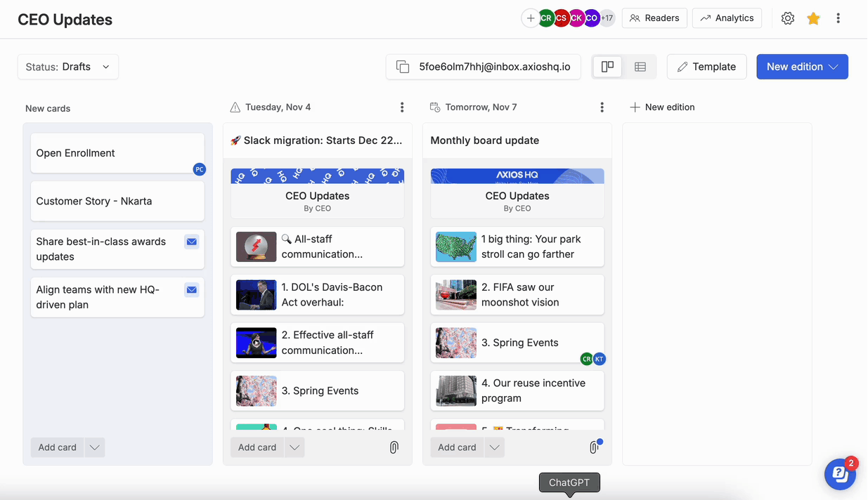Screen dimensions: 868x500
Task: Expand Add card arrow in New cards column
Action: click(94, 447)
